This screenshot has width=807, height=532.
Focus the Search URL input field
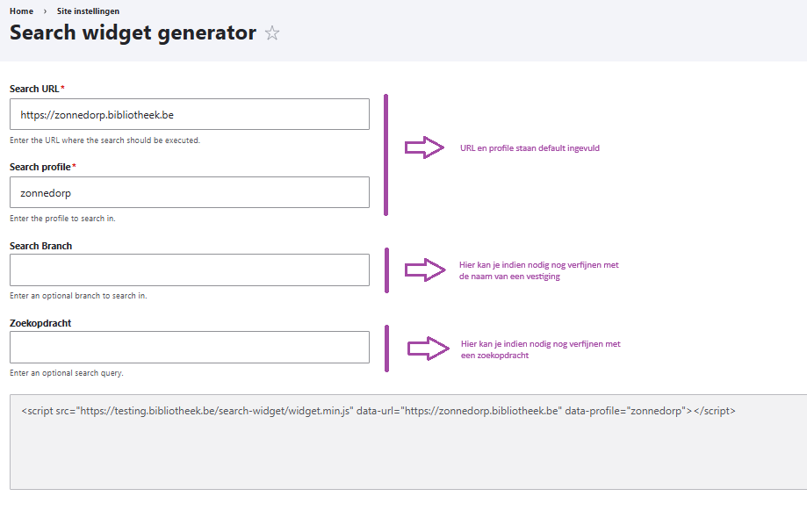189,114
